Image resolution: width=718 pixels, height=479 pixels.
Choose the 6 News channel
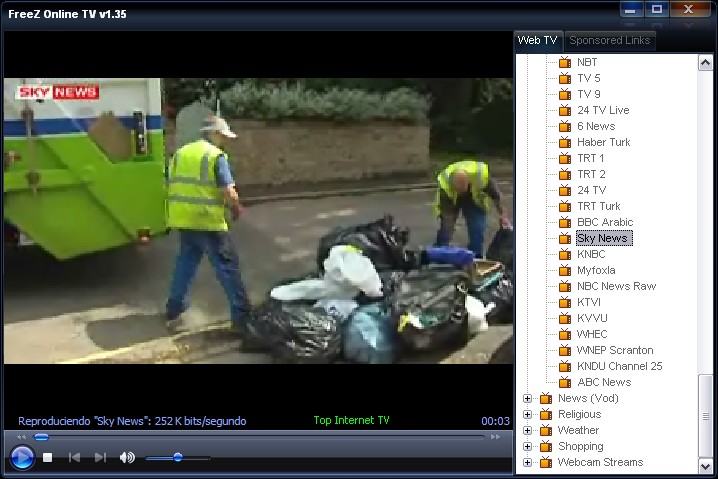tap(596, 126)
